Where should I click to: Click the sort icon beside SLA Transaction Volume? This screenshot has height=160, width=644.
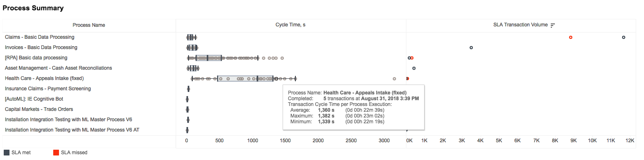553,25
